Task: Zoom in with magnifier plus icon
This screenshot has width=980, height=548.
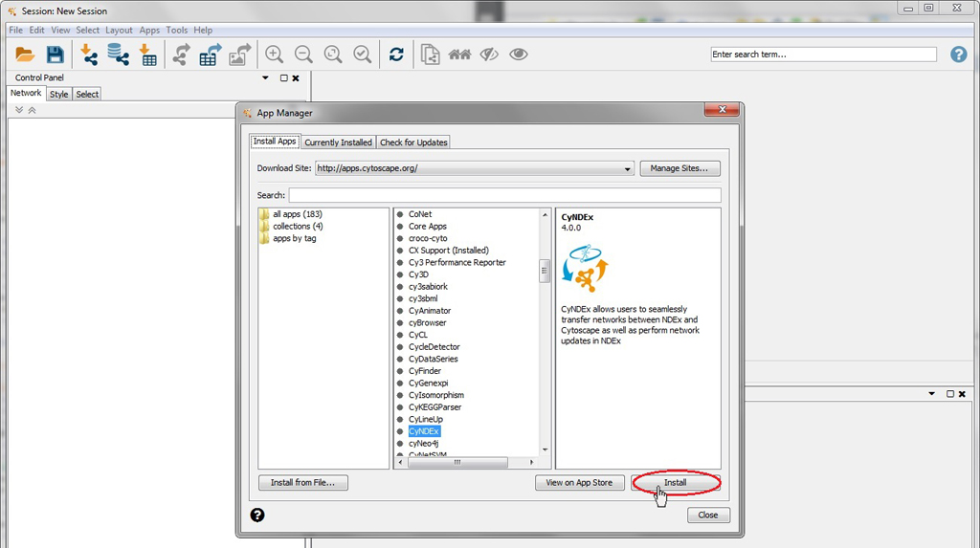Action: [x=274, y=55]
